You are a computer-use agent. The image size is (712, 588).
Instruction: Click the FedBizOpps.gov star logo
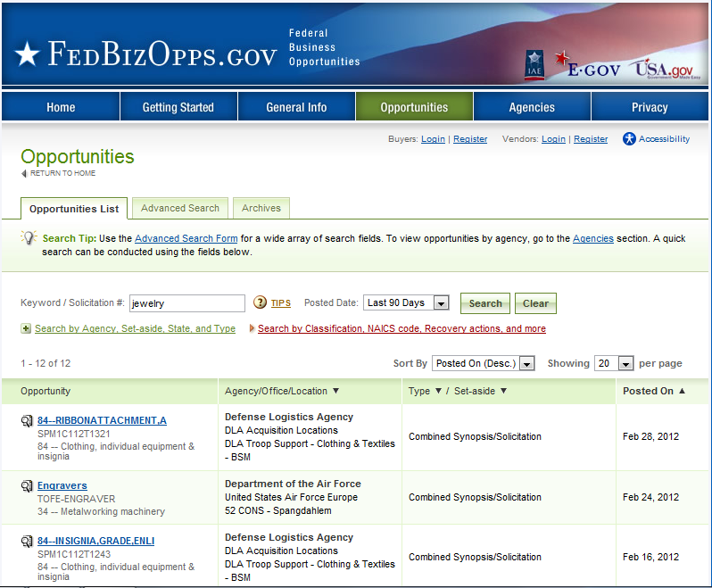coord(28,54)
